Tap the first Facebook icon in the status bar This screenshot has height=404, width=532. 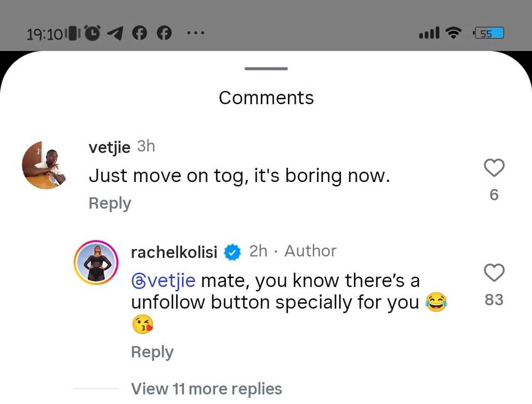pos(139,32)
